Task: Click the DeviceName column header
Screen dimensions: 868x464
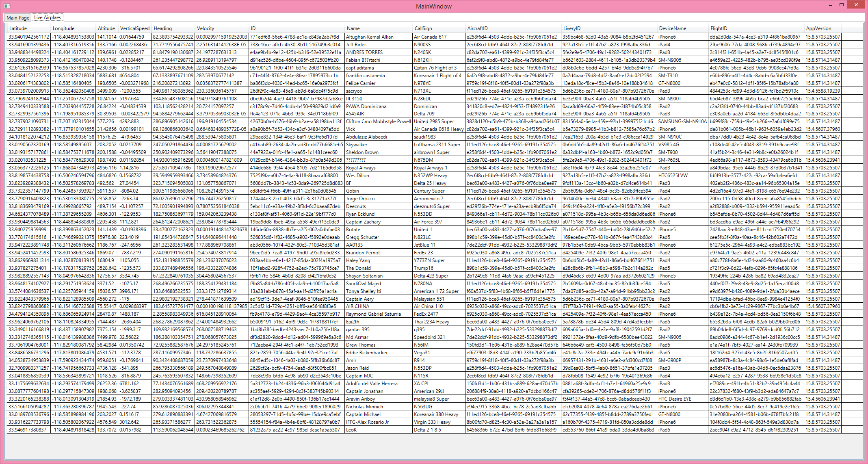Action: click(x=672, y=28)
